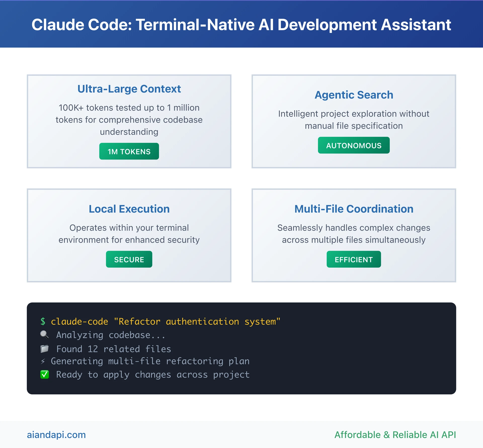This screenshot has height=448, width=483.
Task: Click the dollar prompt symbol in terminal
Action: point(43,321)
